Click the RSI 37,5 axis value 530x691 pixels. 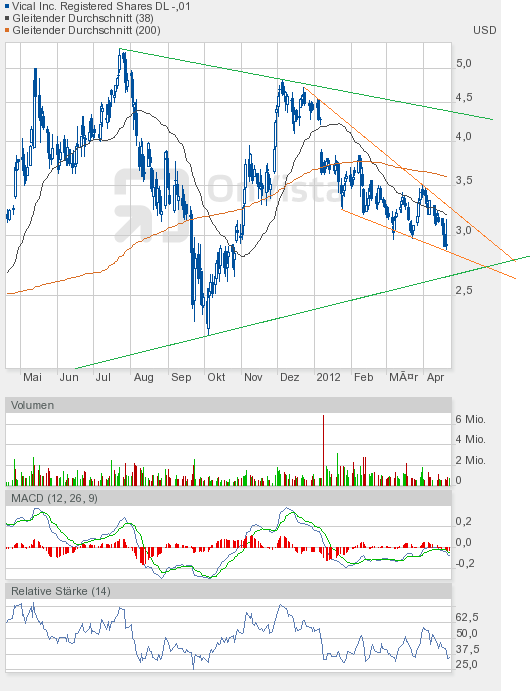[467, 649]
